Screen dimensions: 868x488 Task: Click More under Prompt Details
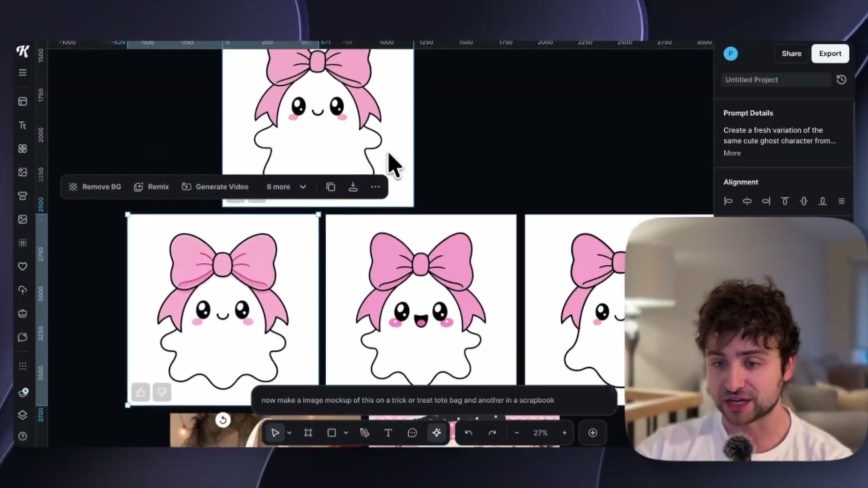(732, 153)
